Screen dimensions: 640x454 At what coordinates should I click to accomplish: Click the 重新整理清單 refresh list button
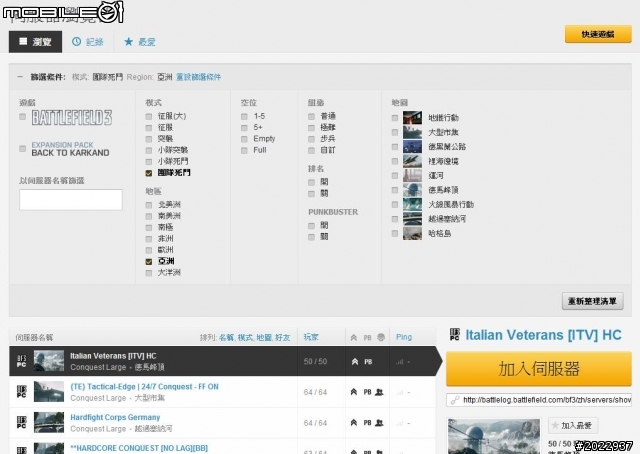point(593,301)
